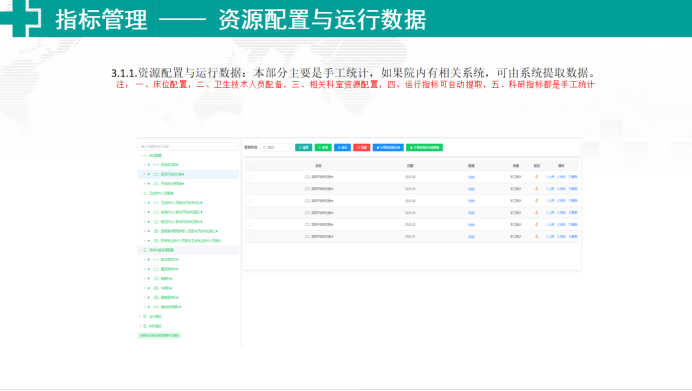Open the (四) item under 卫生技术人员配备
This screenshot has height=391, width=692.
[x=185, y=231]
